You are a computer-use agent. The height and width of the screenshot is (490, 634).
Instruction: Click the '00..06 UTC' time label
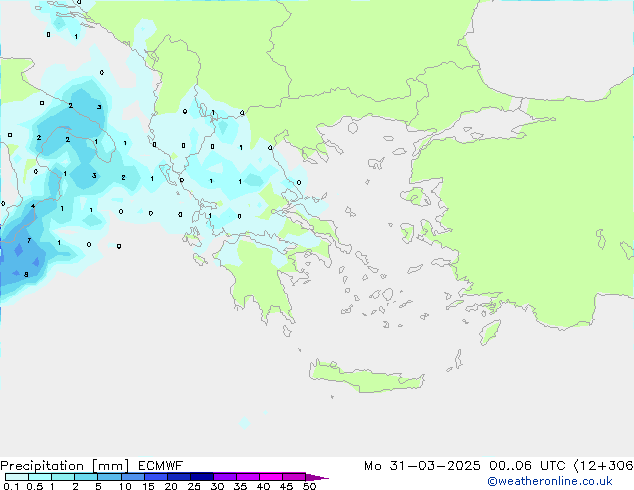coord(527,466)
